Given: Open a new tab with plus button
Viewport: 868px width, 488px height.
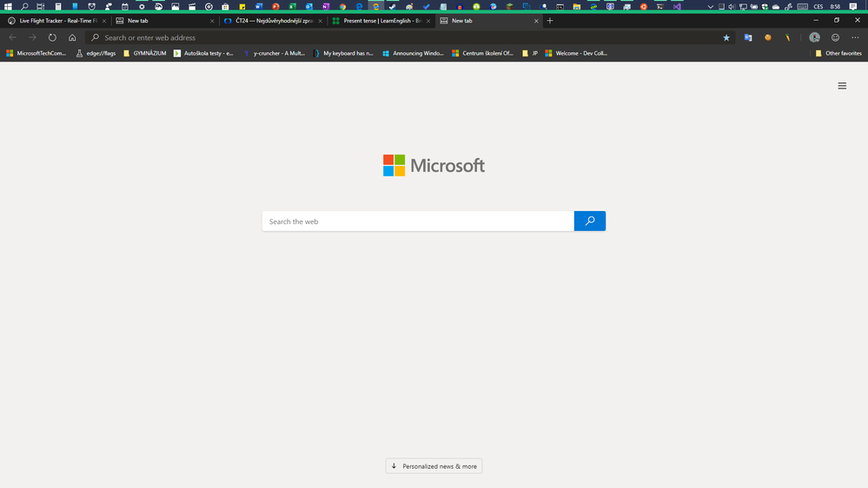Looking at the screenshot, I should coord(550,21).
